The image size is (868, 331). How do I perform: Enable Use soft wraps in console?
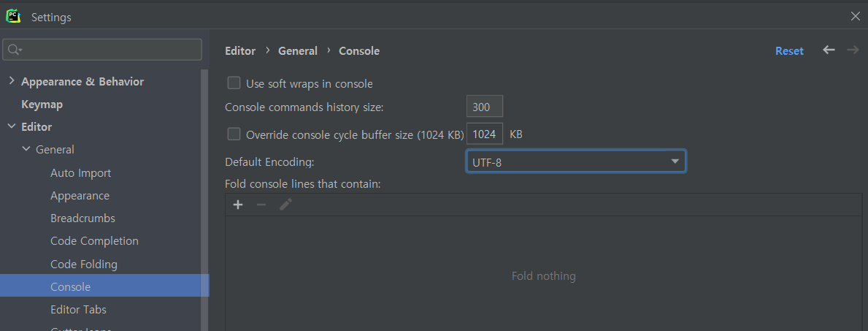pyautogui.click(x=234, y=83)
